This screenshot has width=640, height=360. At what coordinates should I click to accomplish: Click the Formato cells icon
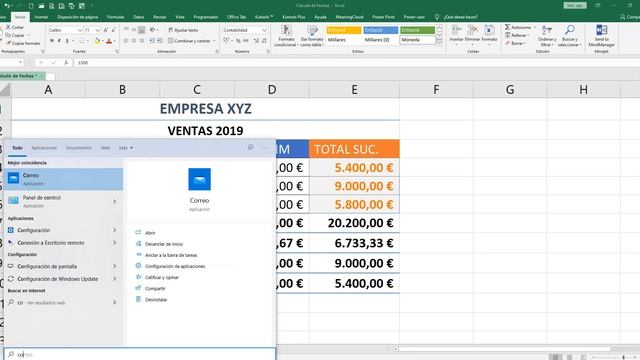coord(489,30)
